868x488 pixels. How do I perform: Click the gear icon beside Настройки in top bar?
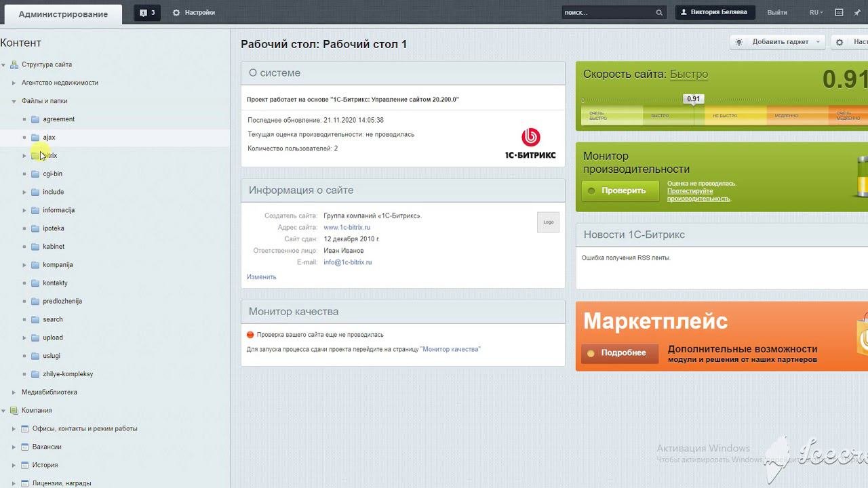(176, 12)
